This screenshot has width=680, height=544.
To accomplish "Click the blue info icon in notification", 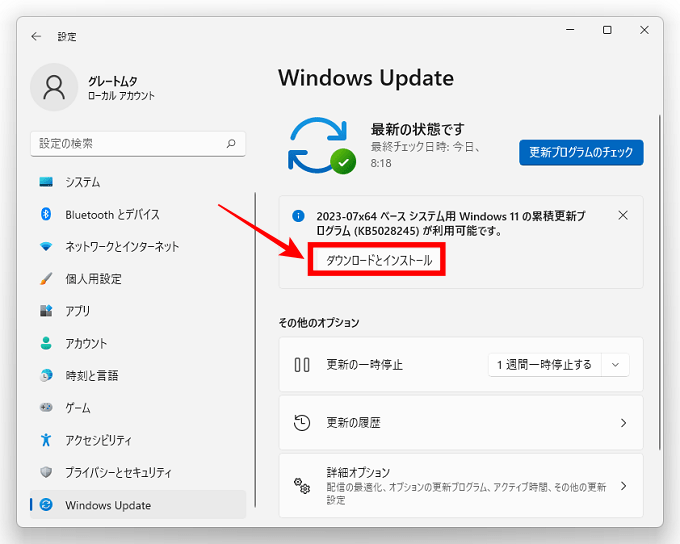I will point(298,216).
